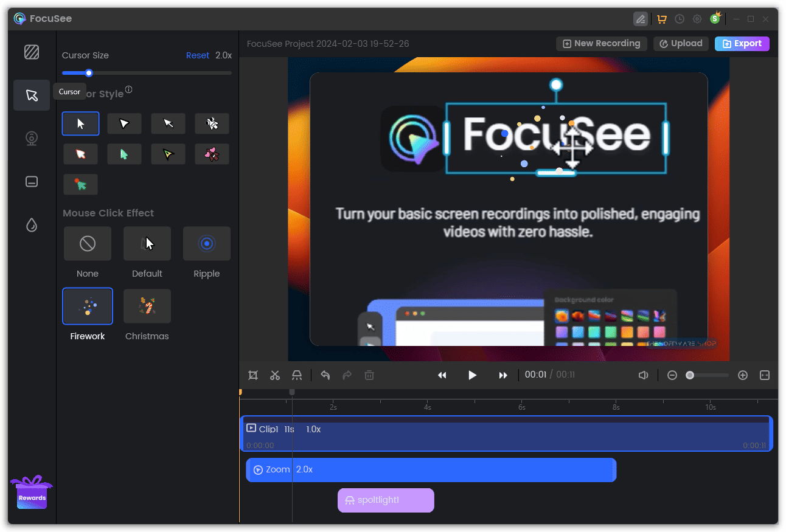Set click effect to Default

[x=147, y=244]
